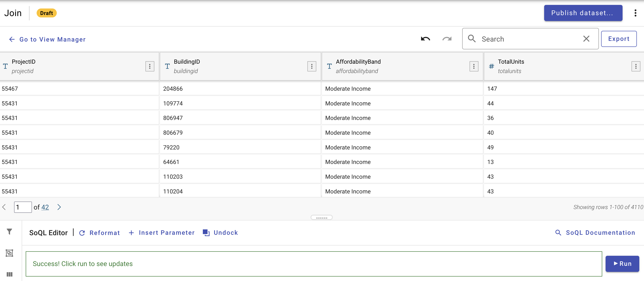The height and width of the screenshot is (281, 644).
Task: Click the magnifier icon in the Search box
Action: pyautogui.click(x=472, y=39)
